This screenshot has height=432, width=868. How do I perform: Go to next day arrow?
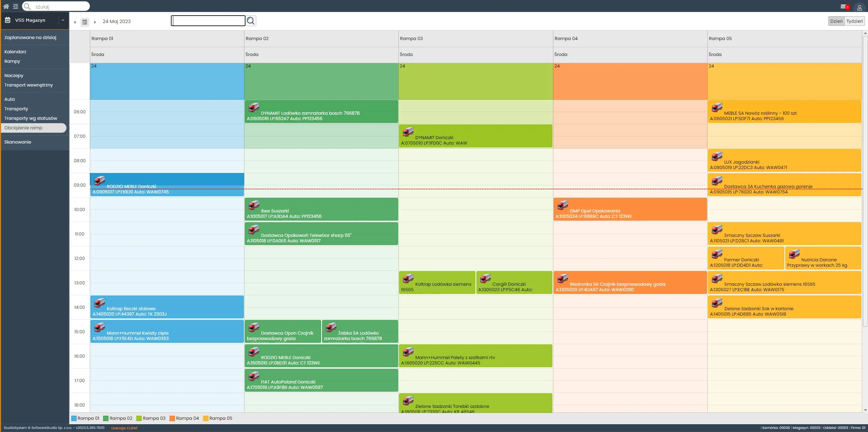point(95,22)
